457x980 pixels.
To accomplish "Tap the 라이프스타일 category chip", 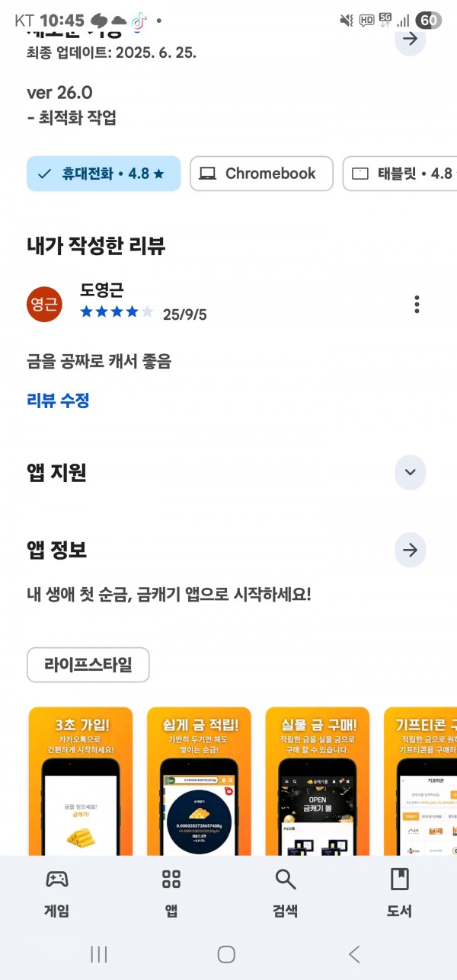I will (x=88, y=665).
